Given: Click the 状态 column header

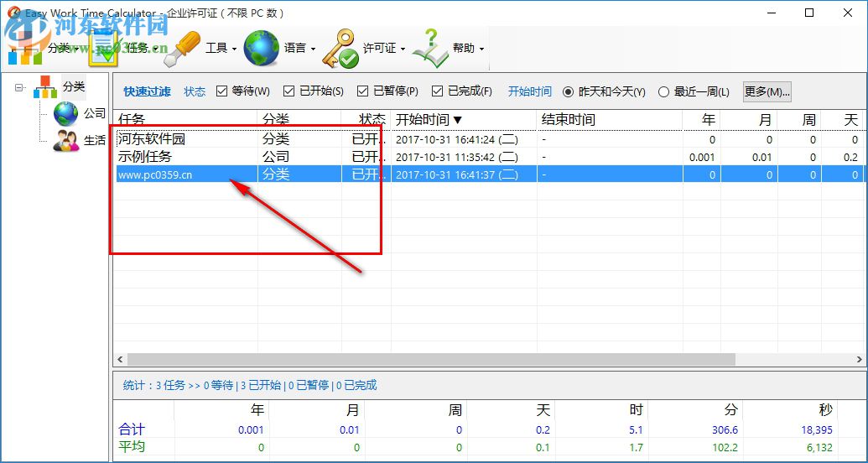Looking at the screenshot, I should point(366,120).
